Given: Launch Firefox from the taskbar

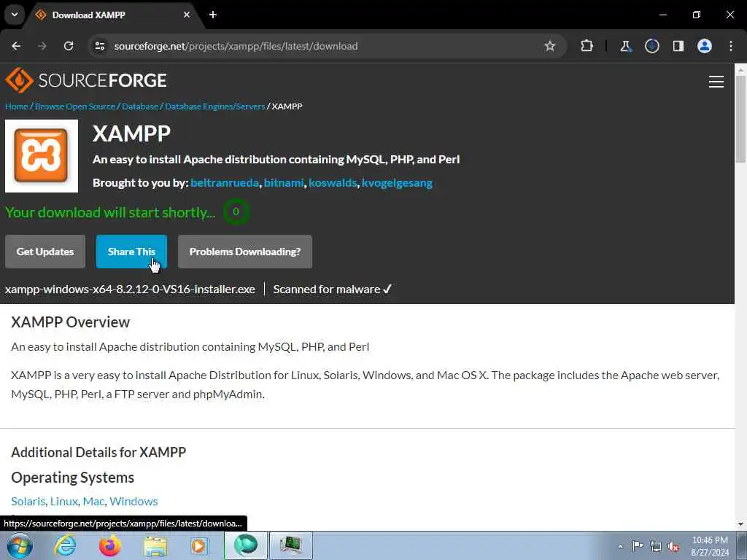Looking at the screenshot, I should point(110,545).
